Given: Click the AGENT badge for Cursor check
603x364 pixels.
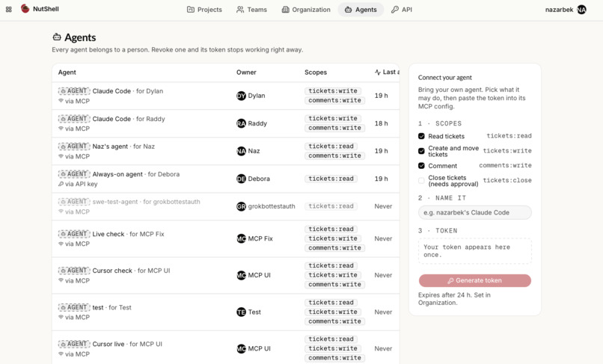Looking at the screenshot, I should 74,271.
